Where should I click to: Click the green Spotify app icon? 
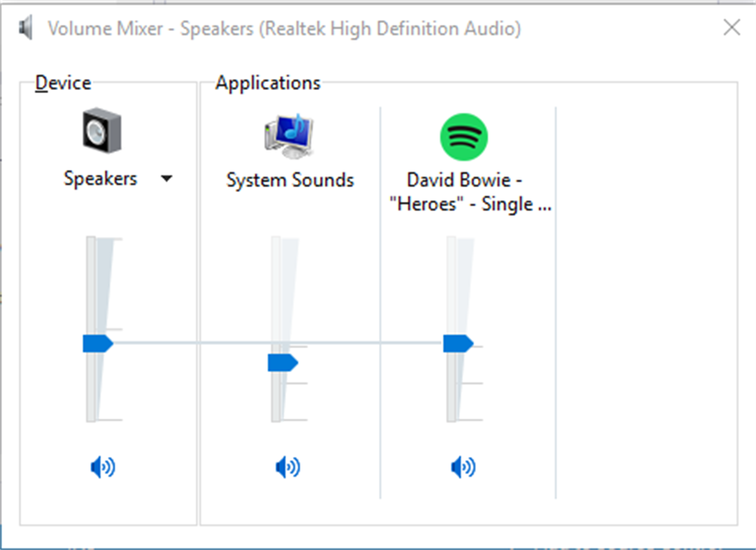(464, 137)
